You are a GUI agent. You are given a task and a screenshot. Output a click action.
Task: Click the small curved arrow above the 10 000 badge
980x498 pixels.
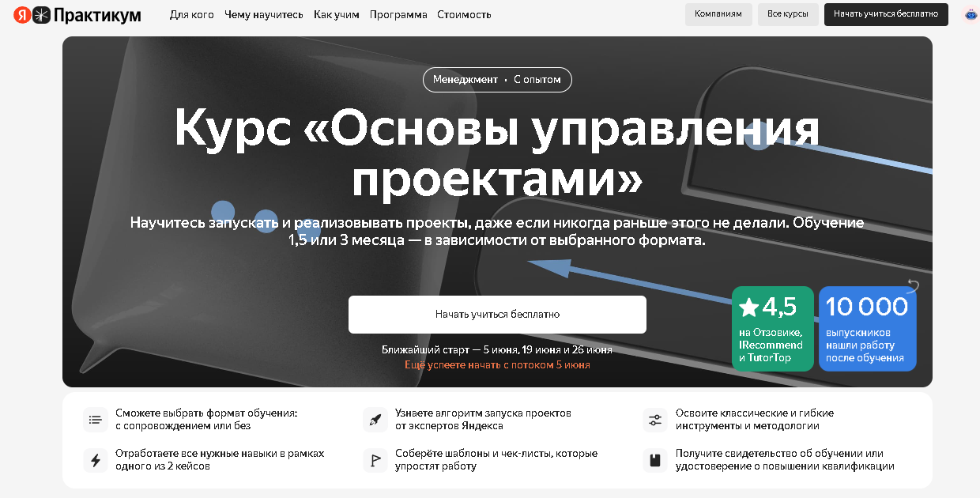[x=914, y=285]
